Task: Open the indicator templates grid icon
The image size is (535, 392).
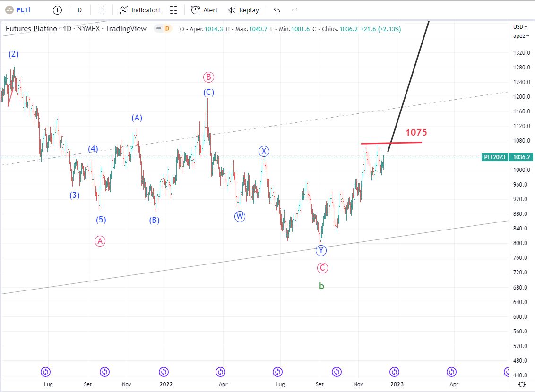Action: (173, 10)
